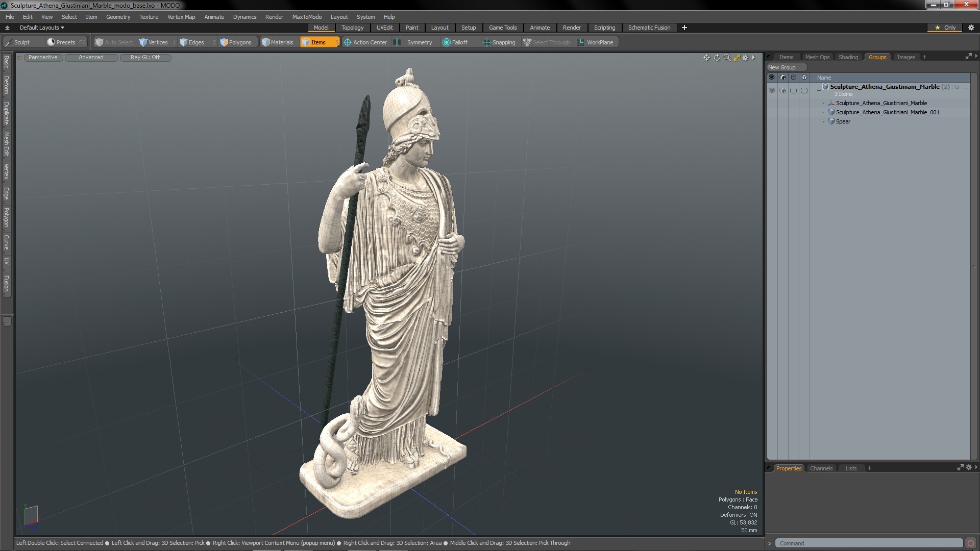Expand Groups panel options arrow
980x551 pixels.
(976, 57)
